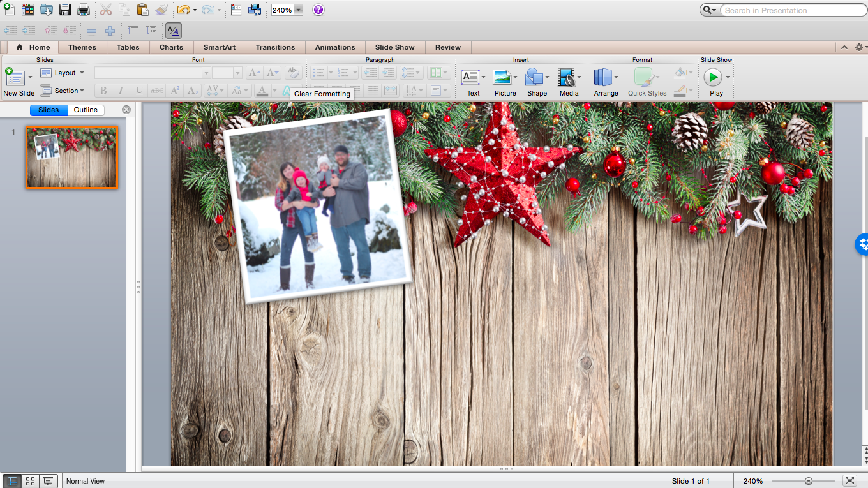Select the Slides pane tab

coord(49,110)
